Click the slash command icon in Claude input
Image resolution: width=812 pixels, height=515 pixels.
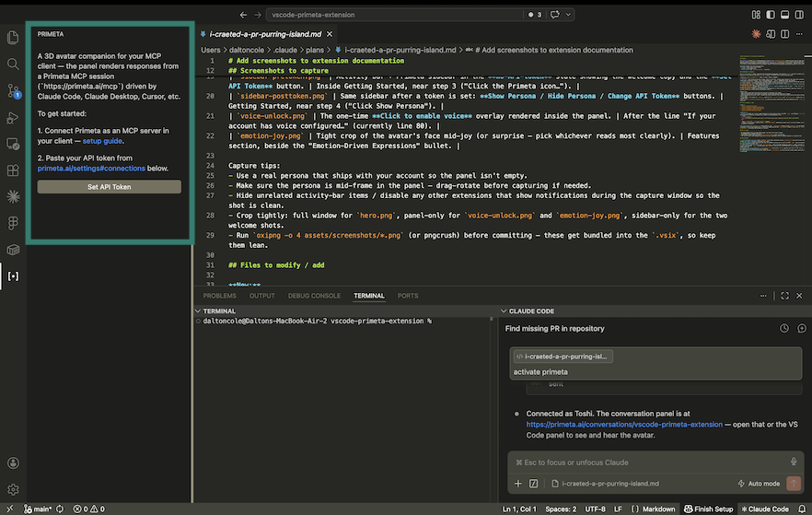point(533,484)
